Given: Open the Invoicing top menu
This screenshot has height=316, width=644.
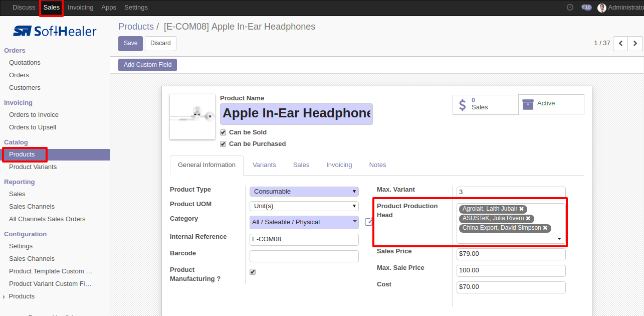Looking at the screenshot, I should click(80, 8).
